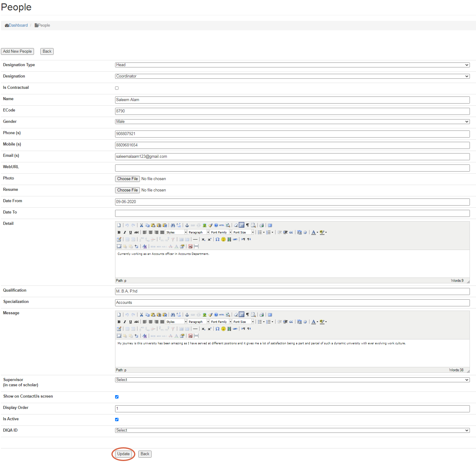Click Bold icon in Detail editor toolbar
Image resolution: width=476 pixels, height=465 pixels.
[x=119, y=232]
